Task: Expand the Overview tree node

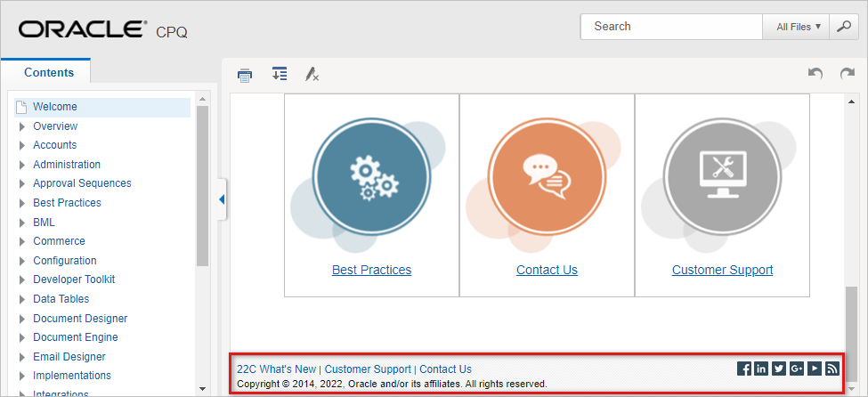Action: (22, 126)
